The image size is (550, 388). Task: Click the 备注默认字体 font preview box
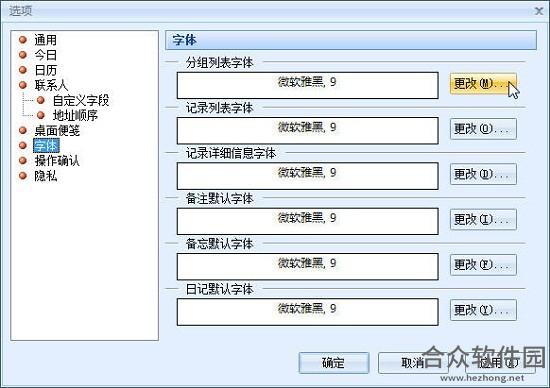[308, 221]
